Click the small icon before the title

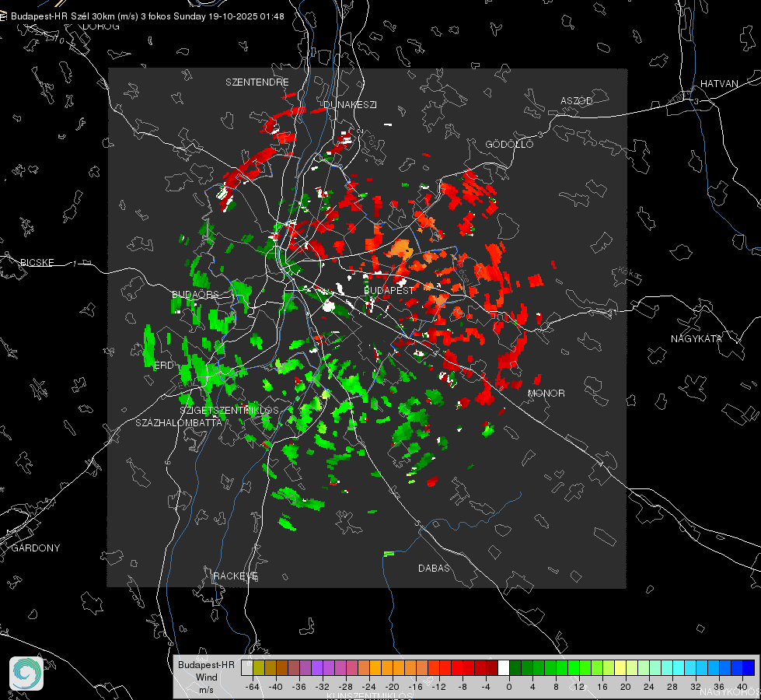pyautogui.click(x=4, y=16)
